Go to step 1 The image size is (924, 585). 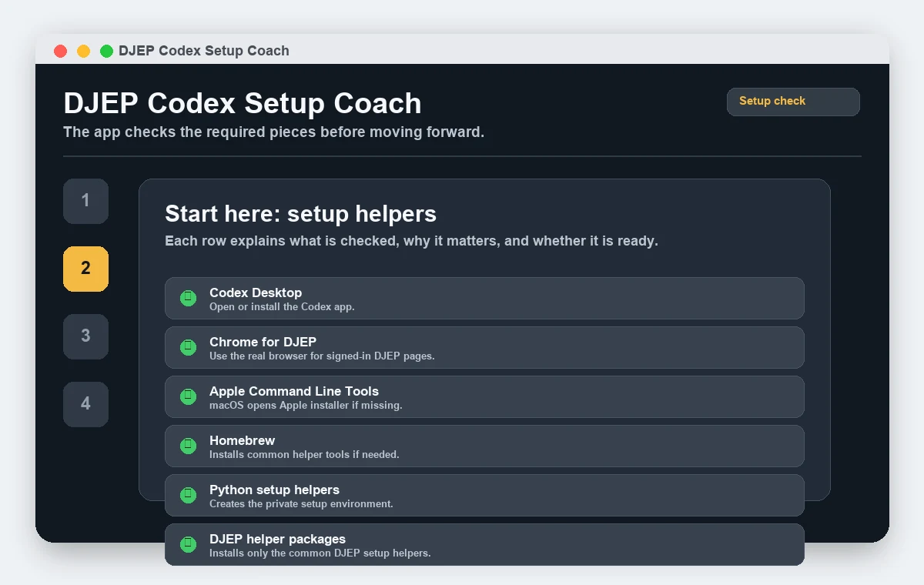point(85,201)
